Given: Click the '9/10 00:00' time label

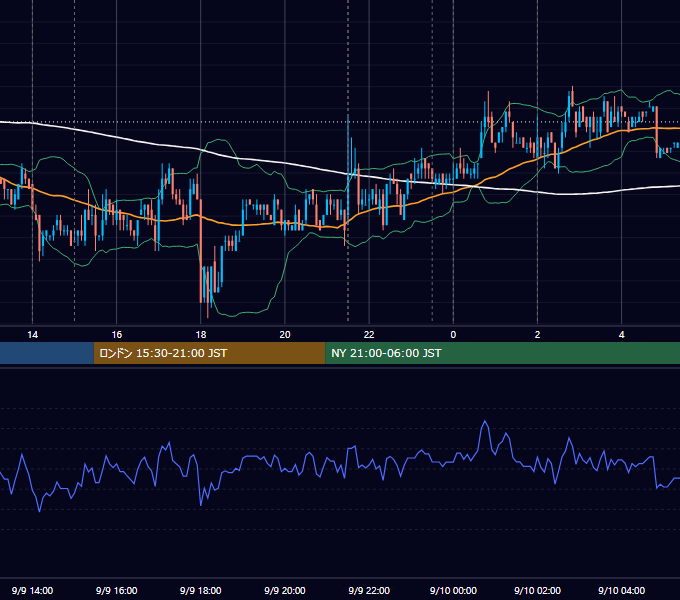Looking at the screenshot, I should (453, 590).
